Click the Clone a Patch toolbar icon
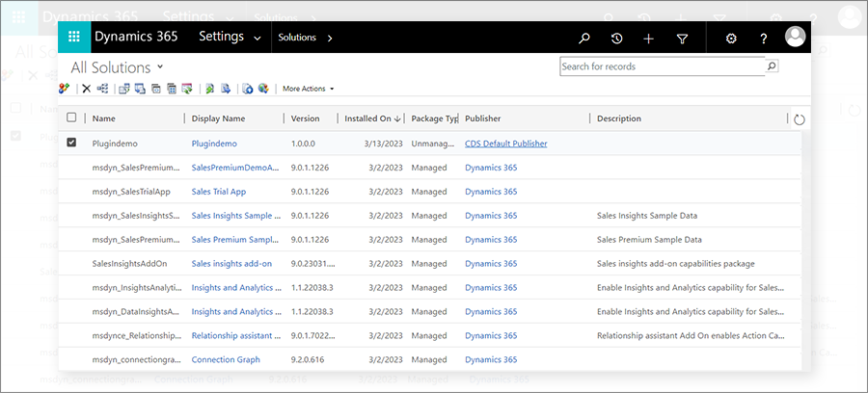868x393 pixels. click(156, 89)
